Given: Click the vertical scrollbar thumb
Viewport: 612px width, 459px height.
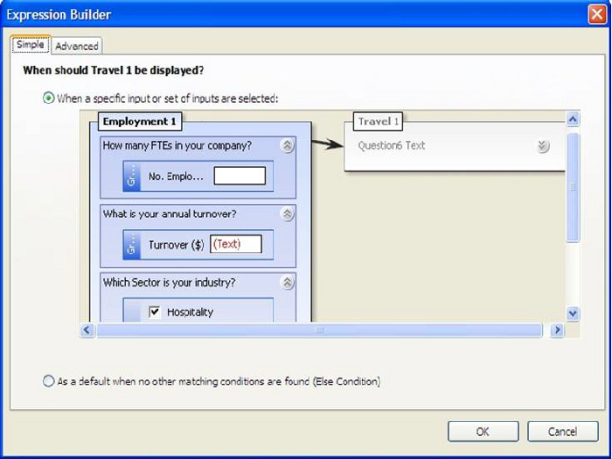Looking at the screenshot, I should (x=572, y=187).
